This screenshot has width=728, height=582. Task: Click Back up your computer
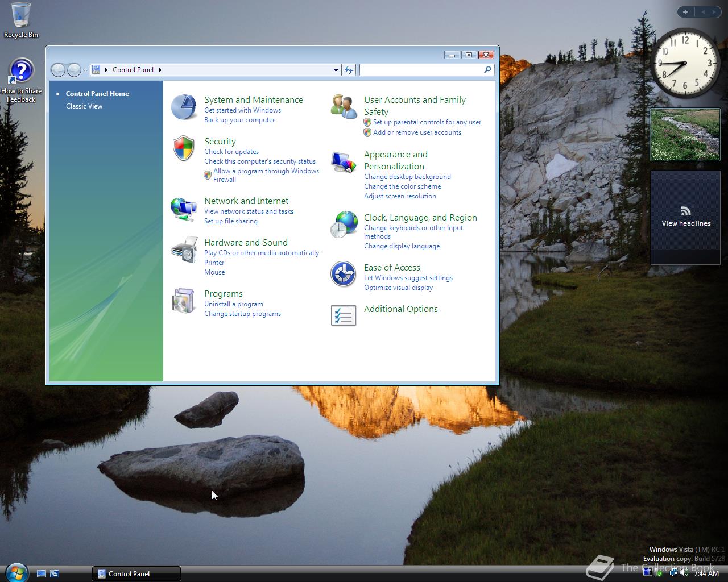click(239, 120)
